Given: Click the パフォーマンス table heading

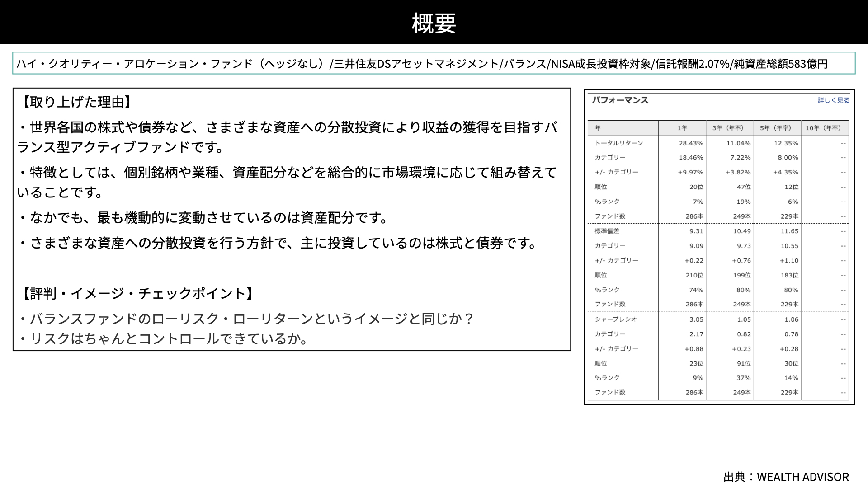Looking at the screenshot, I should (x=620, y=100).
